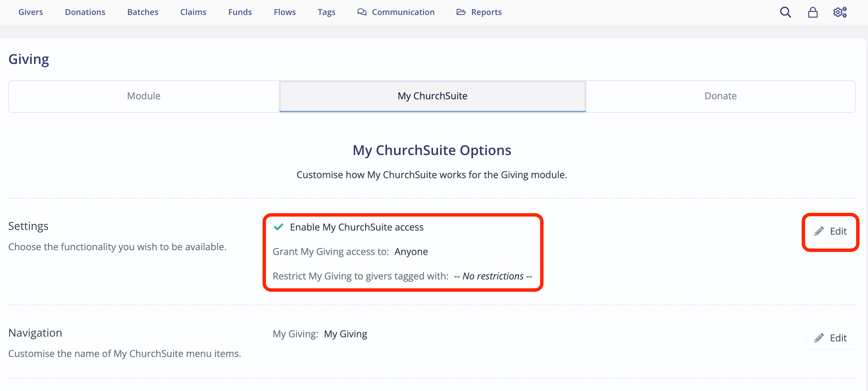868x391 pixels.
Task: Switch to the Module tab
Action: 144,96
